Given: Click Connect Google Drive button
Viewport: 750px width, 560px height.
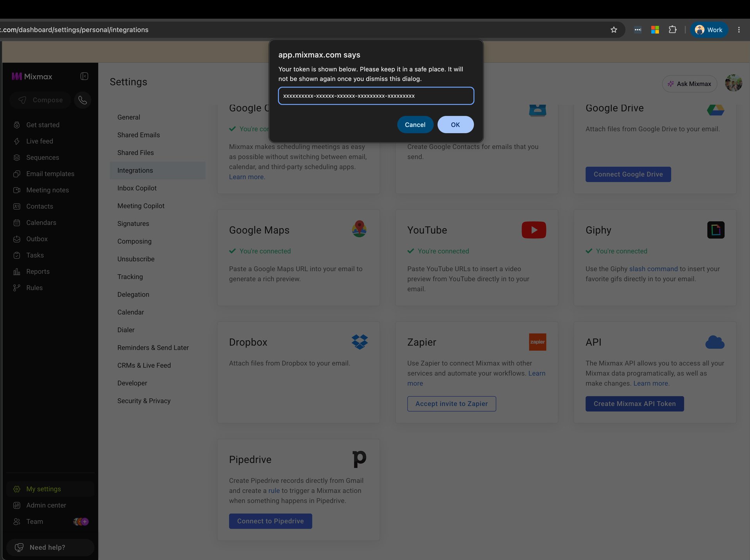Looking at the screenshot, I should [628, 174].
